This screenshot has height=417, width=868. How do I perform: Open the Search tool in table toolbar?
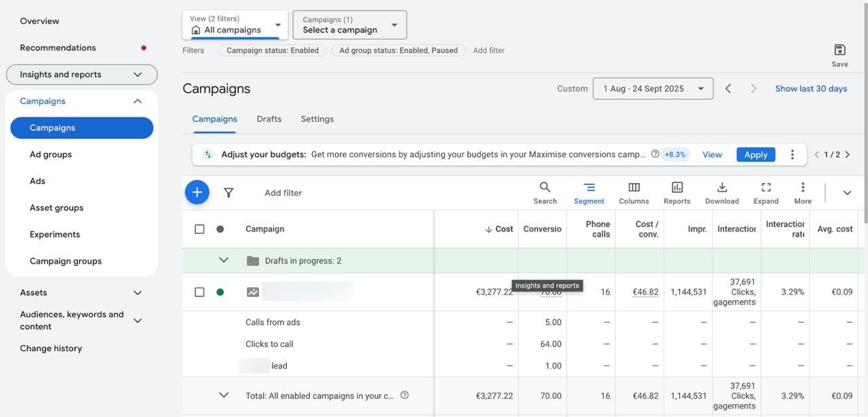(x=545, y=193)
